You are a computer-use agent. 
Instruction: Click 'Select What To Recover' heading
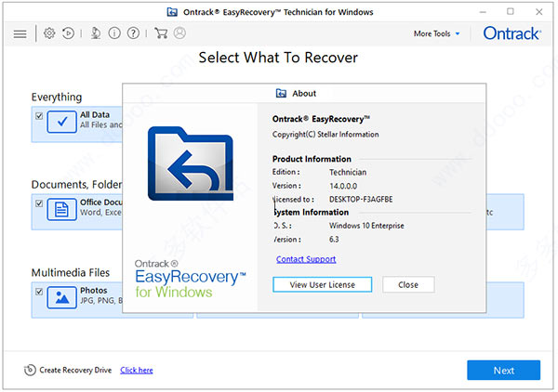point(278,58)
